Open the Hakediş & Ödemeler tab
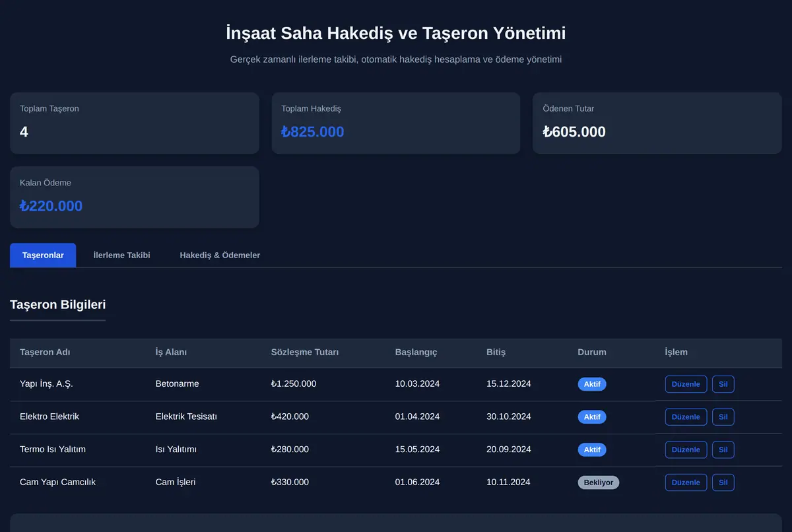 (220, 255)
